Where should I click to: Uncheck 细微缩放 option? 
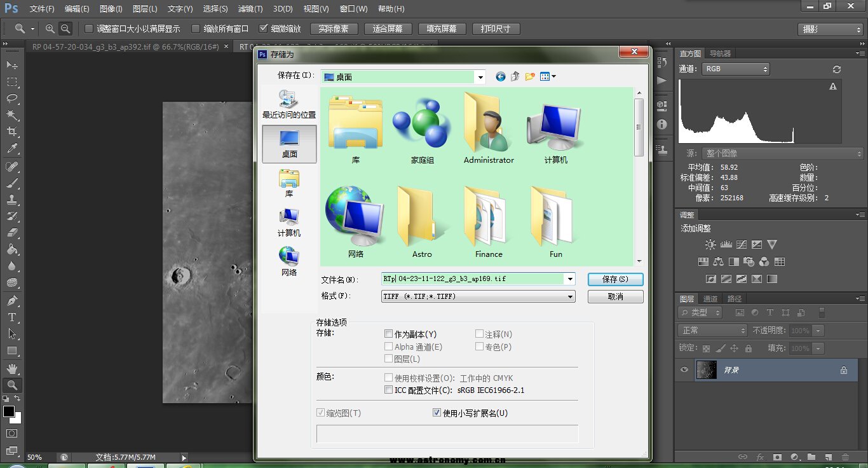[x=263, y=29]
